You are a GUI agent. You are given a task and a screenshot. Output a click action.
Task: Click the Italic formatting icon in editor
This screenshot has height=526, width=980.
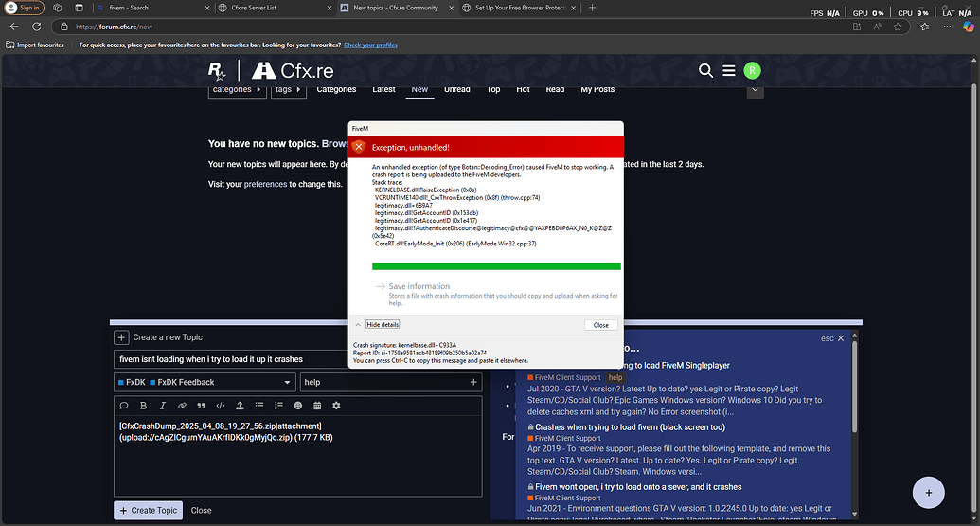162,406
